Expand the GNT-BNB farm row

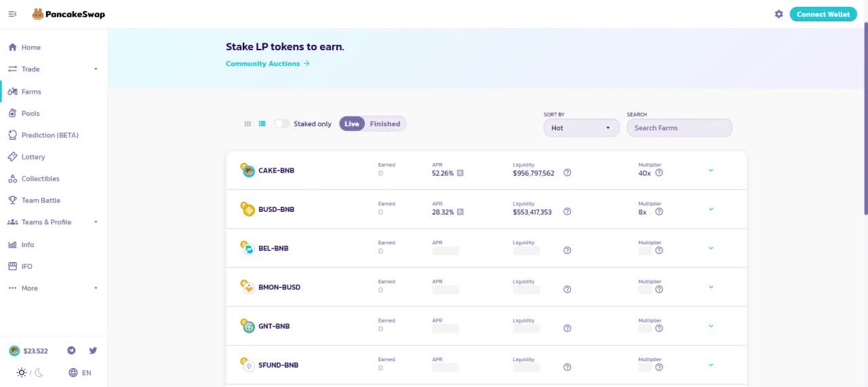(x=711, y=326)
